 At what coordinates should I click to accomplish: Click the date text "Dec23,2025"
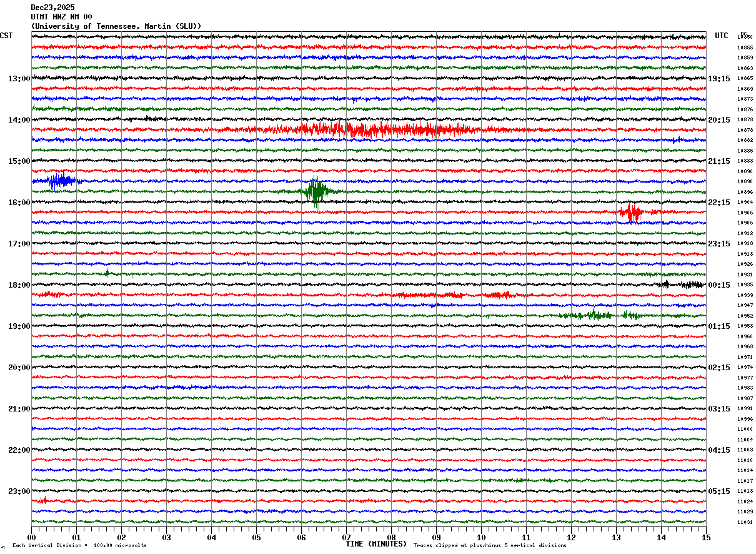52,8
